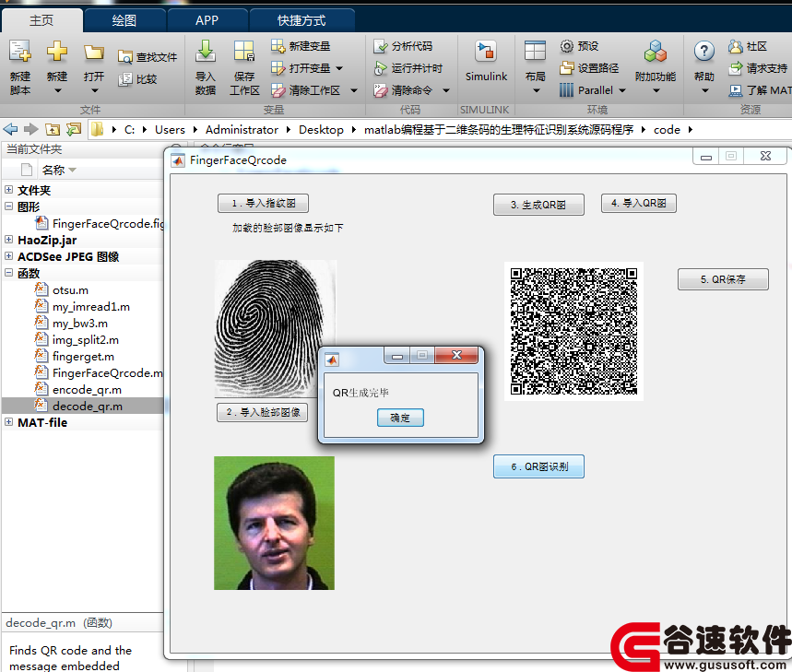Image resolution: width=792 pixels, height=672 pixels.
Task: Switch to the APP tab
Action: pos(207,20)
